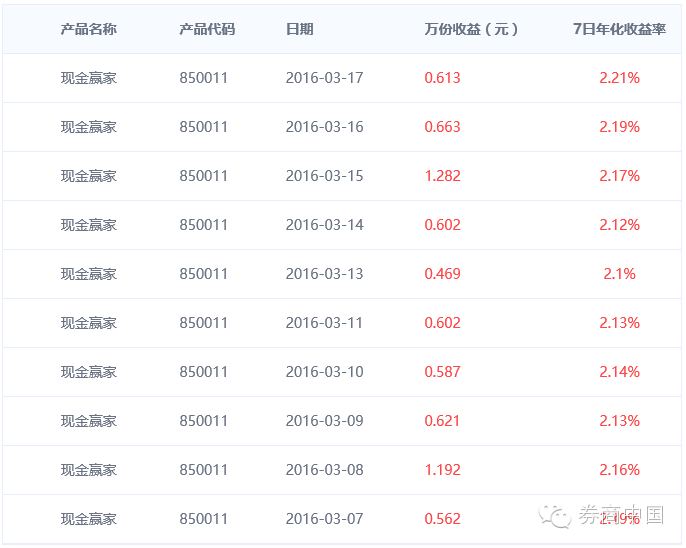
Task: Click product code in the 2016-03-10 row
Action: coord(204,372)
